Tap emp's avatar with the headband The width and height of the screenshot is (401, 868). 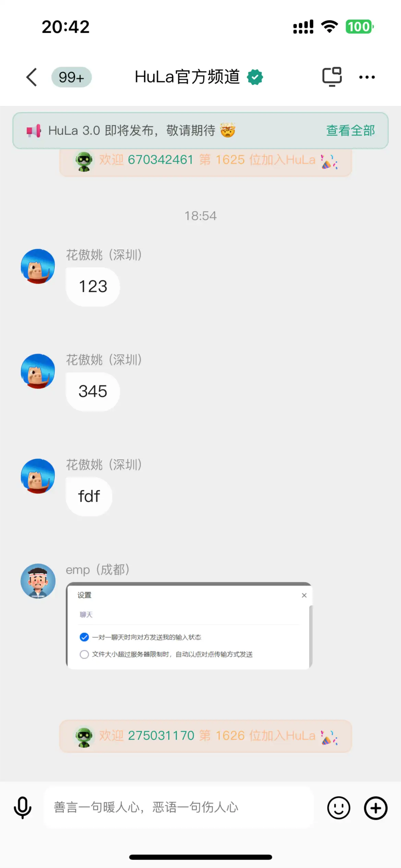click(x=38, y=581)
